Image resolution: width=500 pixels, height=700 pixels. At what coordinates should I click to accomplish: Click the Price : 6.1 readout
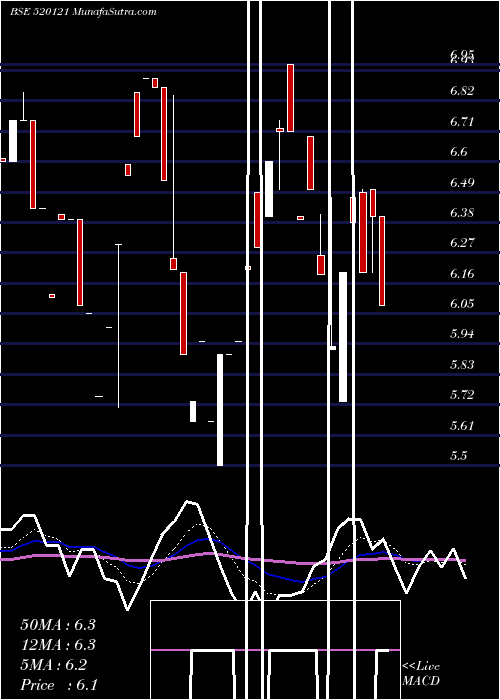pos(58,685)
